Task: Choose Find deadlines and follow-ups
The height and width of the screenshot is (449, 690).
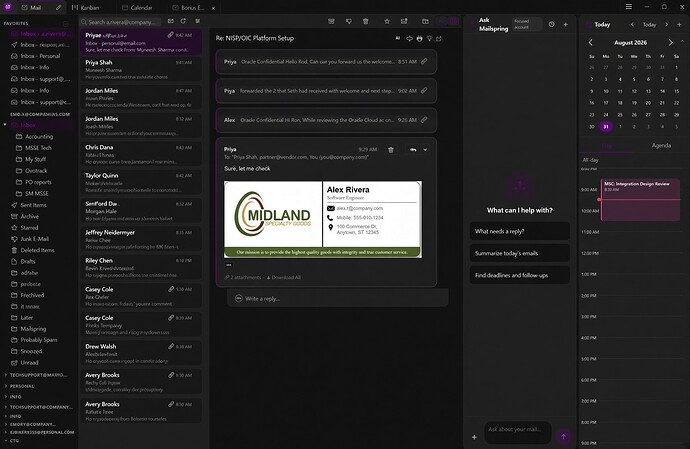Action: [x=520, y=275]
